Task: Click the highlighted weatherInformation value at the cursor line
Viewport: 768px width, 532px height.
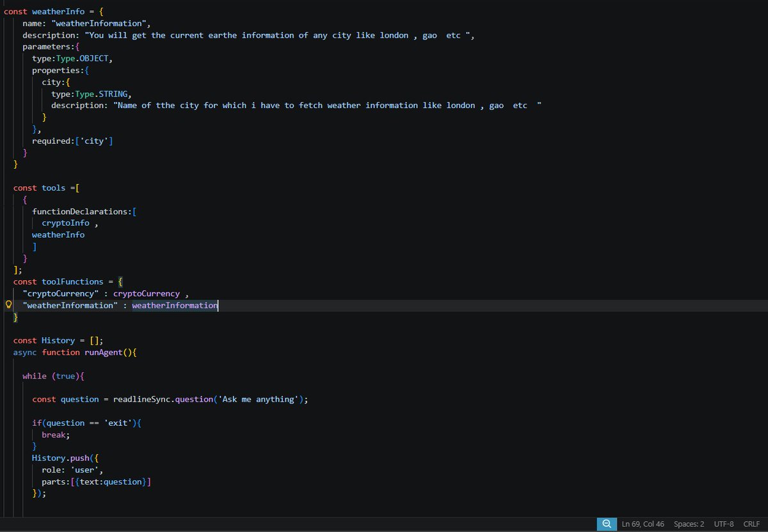Action: point(175,306)
